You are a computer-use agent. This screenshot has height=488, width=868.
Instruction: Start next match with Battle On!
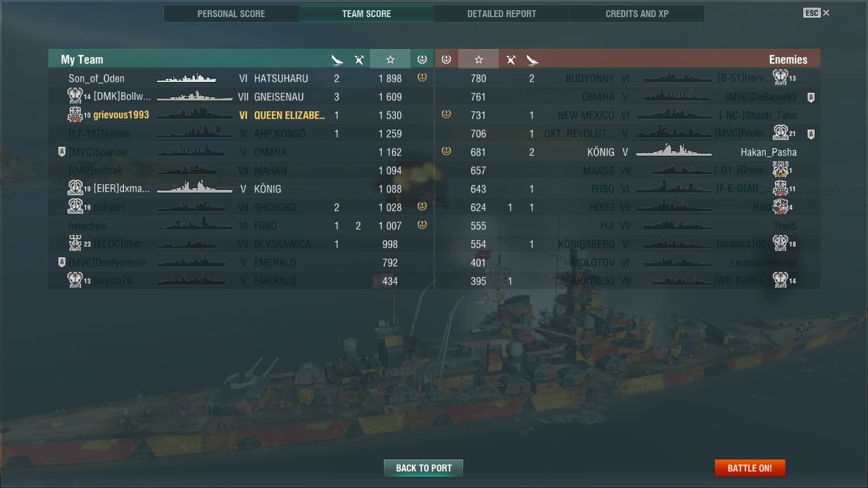750,468
